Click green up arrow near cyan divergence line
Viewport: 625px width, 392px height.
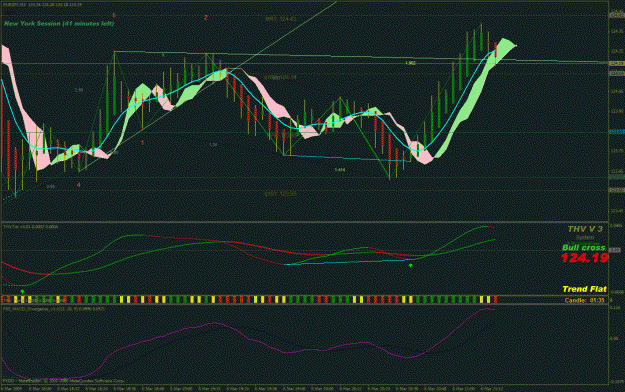tap(410, 265)
